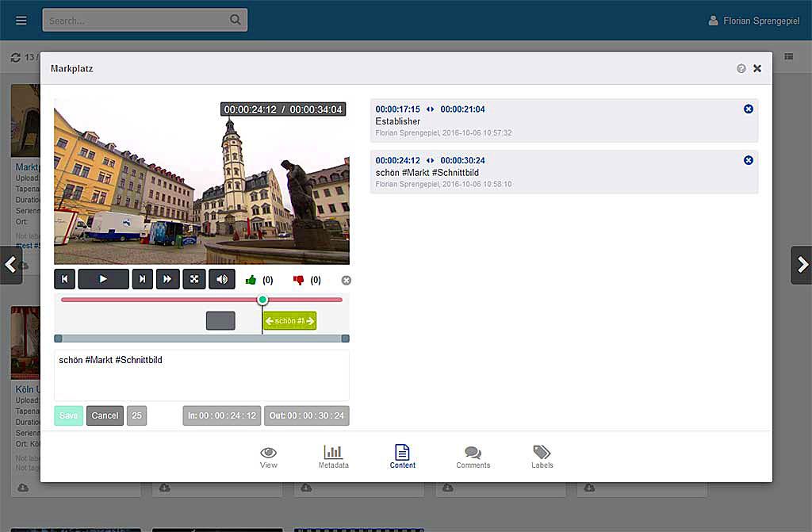The image size is (812, 532).
Task: Go to next item with right arrow
Action: click(x=802, y=265)
